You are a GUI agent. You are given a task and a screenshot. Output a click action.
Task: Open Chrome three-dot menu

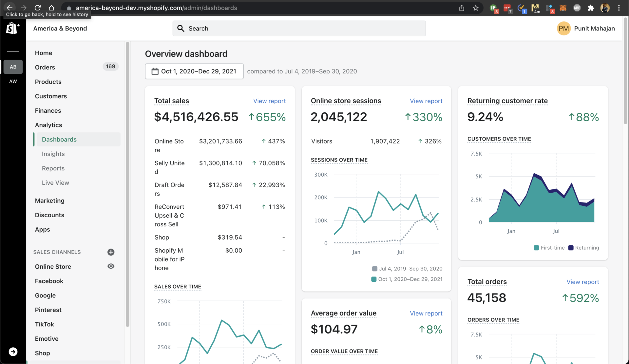pyautogui.click(x=619, y=8)
